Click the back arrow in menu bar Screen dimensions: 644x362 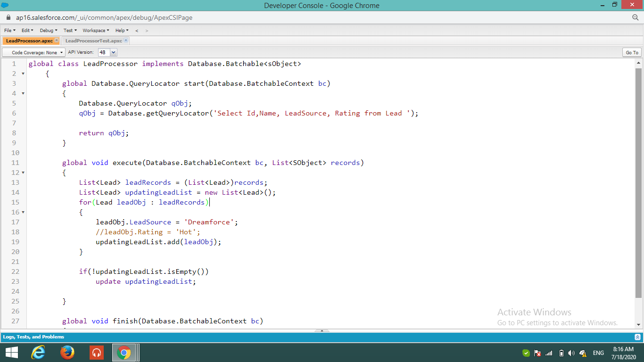pos(137,31)
